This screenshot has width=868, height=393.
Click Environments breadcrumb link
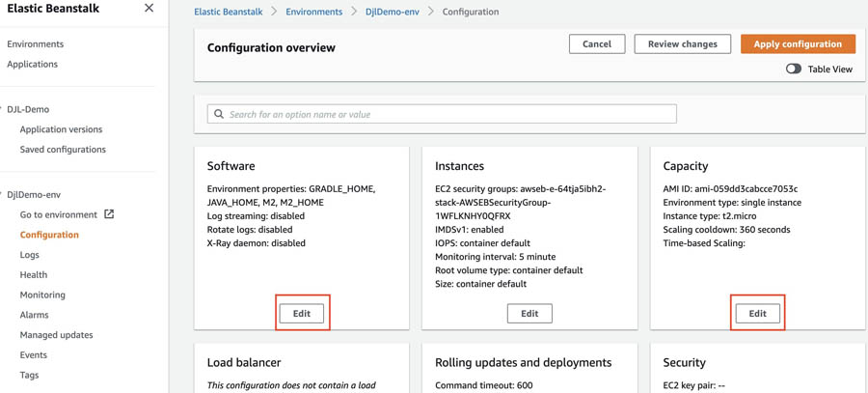coord(313,12)
